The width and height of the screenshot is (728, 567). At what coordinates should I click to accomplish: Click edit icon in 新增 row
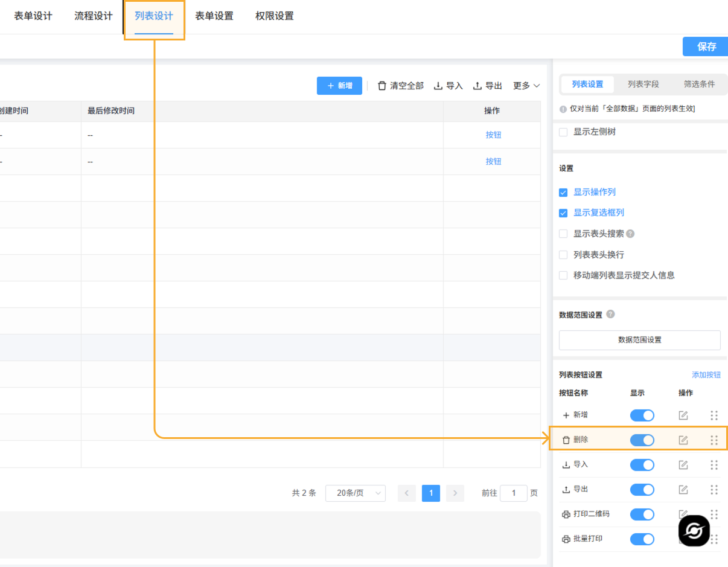683,415
